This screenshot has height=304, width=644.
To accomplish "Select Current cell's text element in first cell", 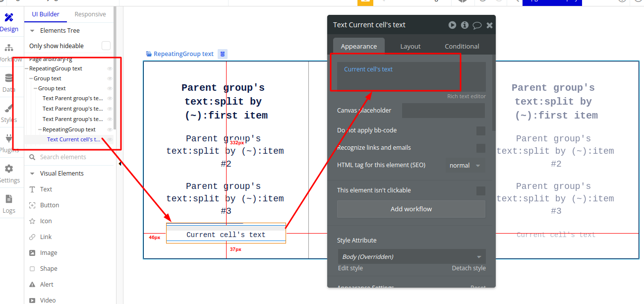I will click(226, 235).
